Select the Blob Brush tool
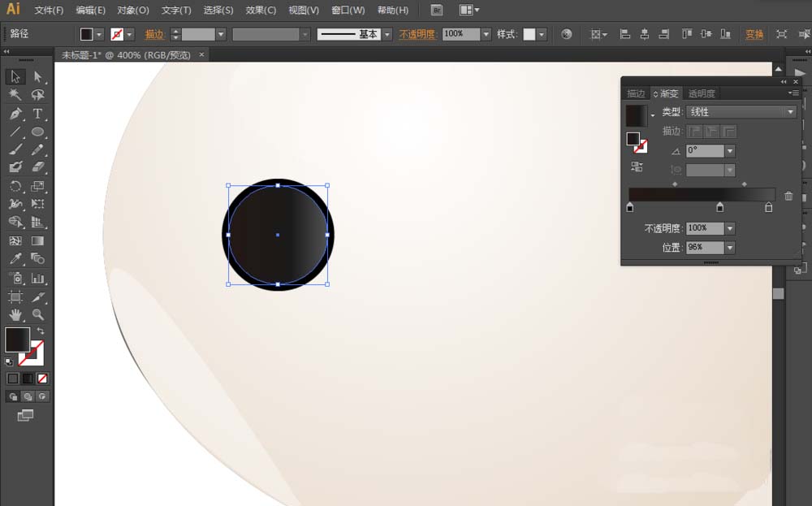The image size is (812, 506). click(x=15, y=167)
